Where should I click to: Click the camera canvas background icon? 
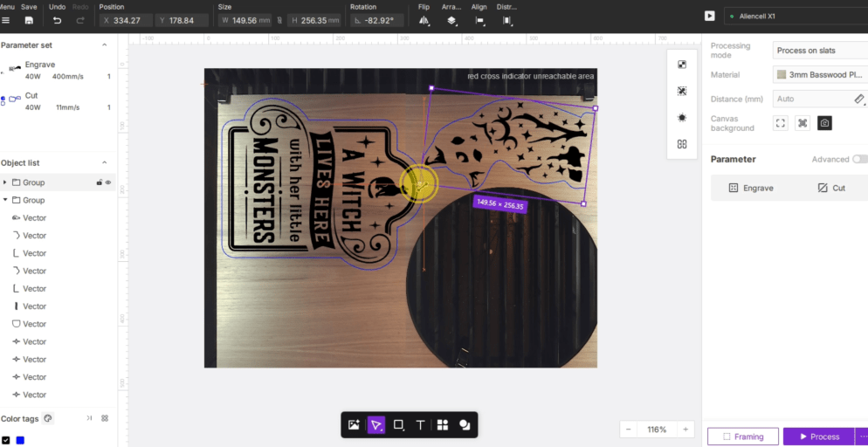coord(824,123)
